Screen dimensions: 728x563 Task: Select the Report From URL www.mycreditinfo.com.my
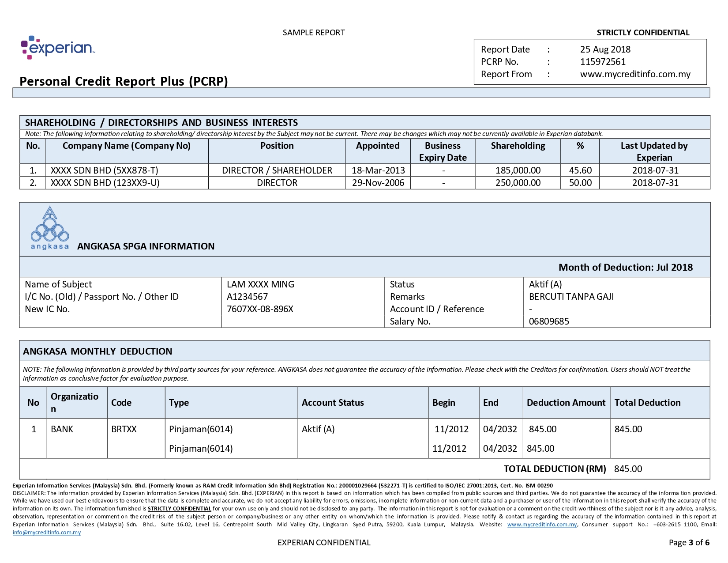[x=635, y=74]
